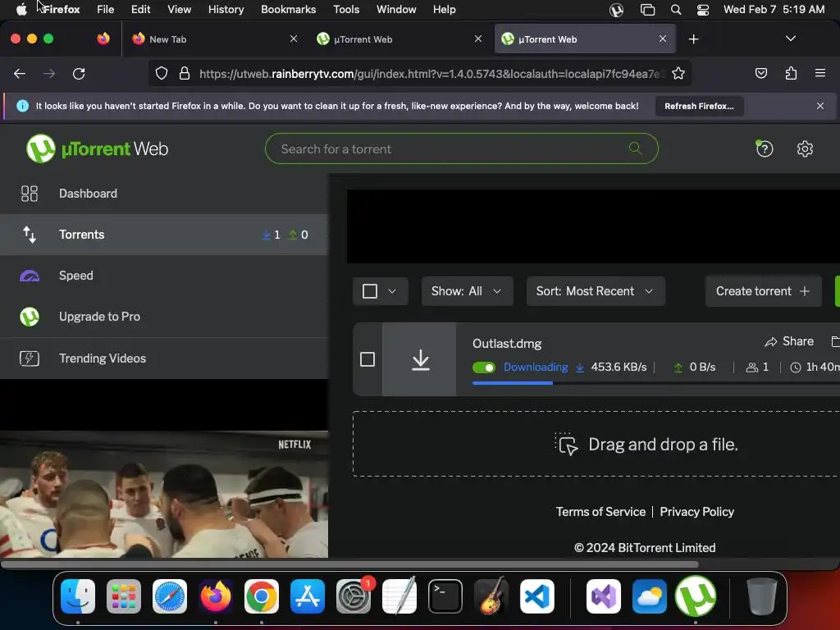Screen dimensions: 840x630
Task: Click the 453.6 KB/s download speed value
Action: 619,367
